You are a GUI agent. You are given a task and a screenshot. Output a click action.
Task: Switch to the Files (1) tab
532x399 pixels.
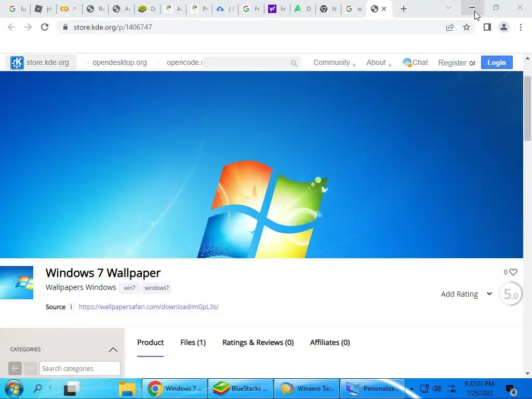[193, 342]
